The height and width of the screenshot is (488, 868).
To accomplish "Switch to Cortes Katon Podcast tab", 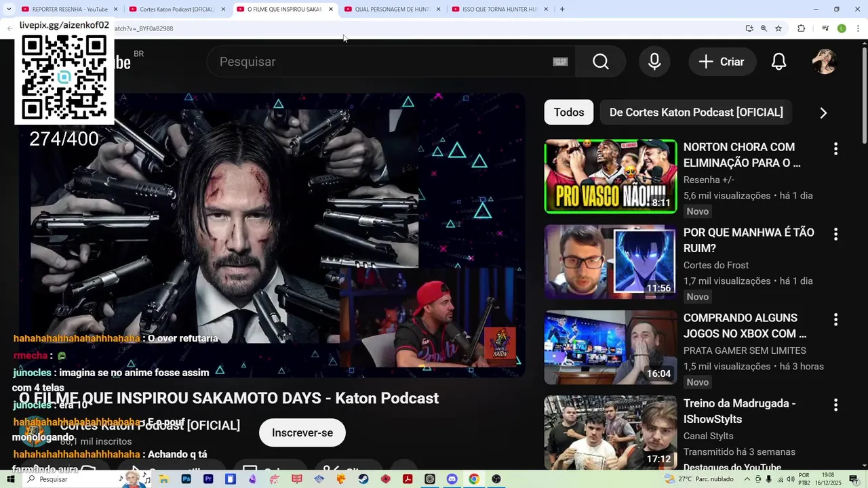I will click(176, 9).
